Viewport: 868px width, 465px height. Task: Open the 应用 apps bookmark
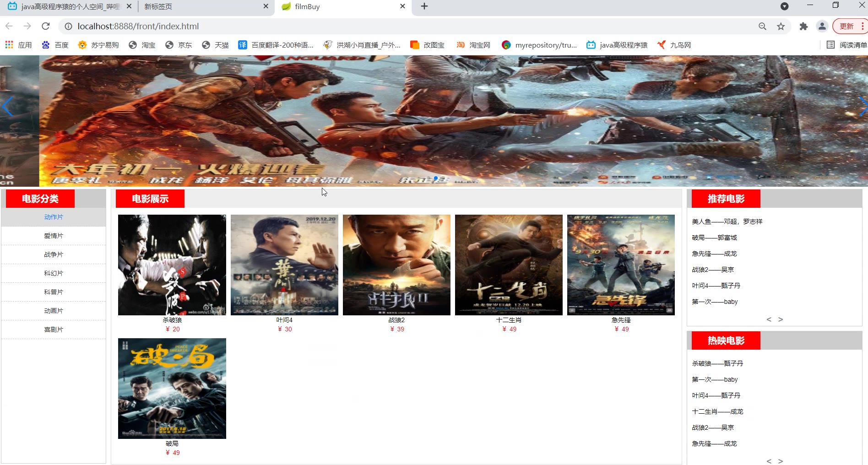19,45
